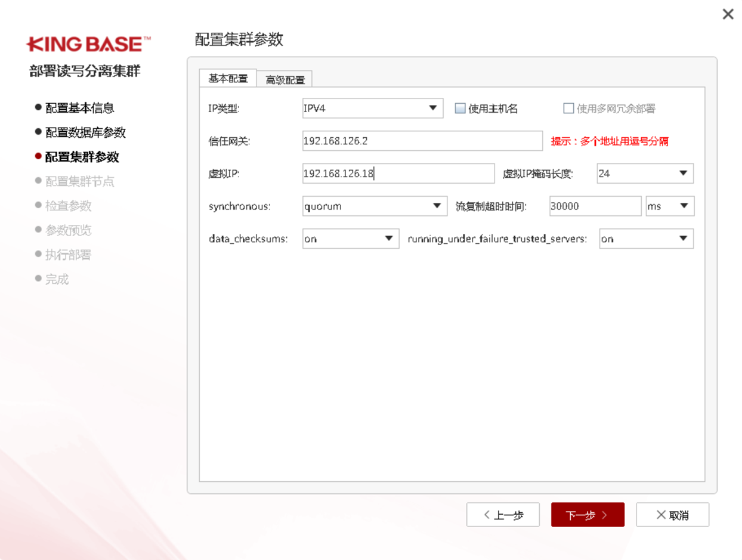The width and height of the screenshot is (742, 560).
Task: Select the 配置数据库参数 step in the sidebar
Action: click(85, 132)
